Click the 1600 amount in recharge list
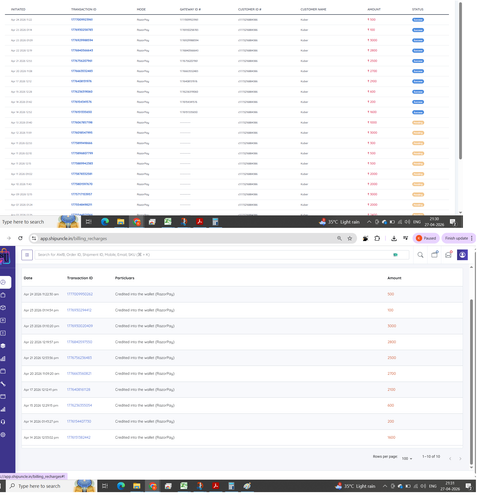This screenshot has height=500, width=488. point(391,437)
